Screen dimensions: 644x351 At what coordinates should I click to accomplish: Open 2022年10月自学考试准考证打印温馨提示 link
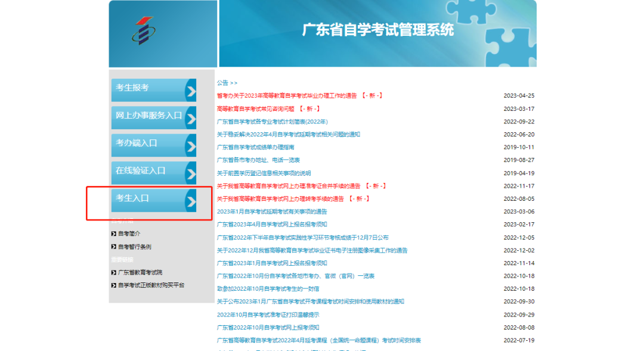point(268,315)
